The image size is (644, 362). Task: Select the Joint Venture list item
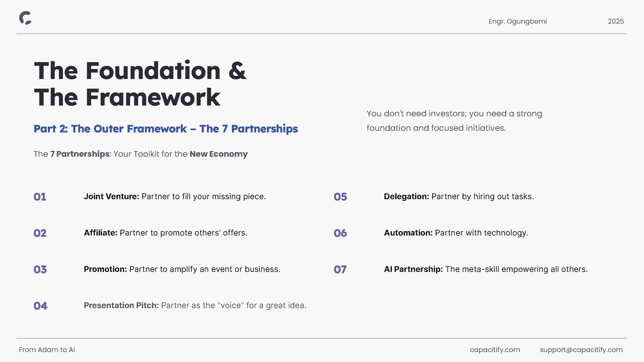pyautogui.click(x=175, y=197)
